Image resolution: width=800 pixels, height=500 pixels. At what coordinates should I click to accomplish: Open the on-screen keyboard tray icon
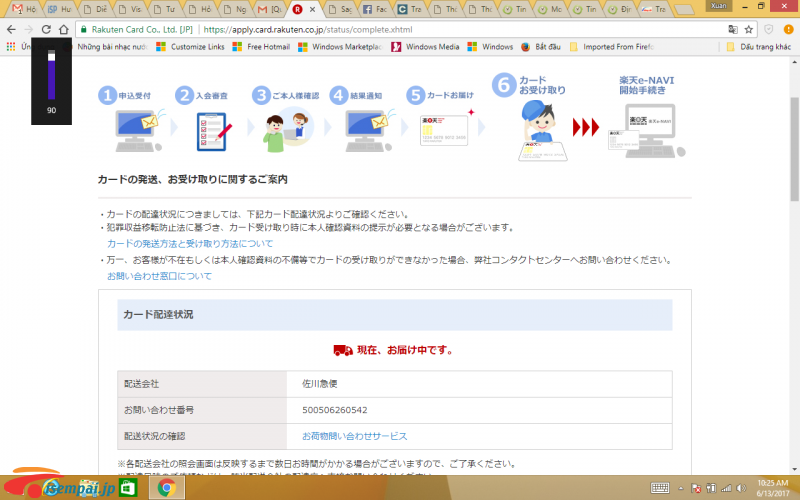[660, 488]
